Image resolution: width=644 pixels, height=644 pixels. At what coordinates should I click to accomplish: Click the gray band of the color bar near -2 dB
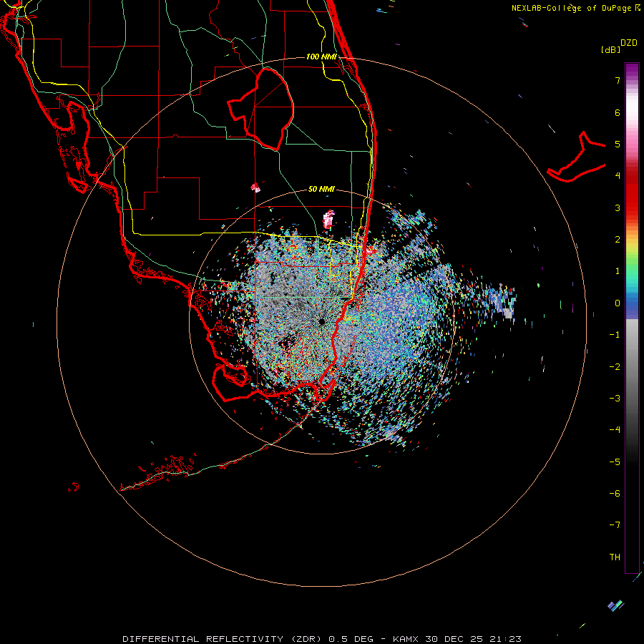[632, 366]
